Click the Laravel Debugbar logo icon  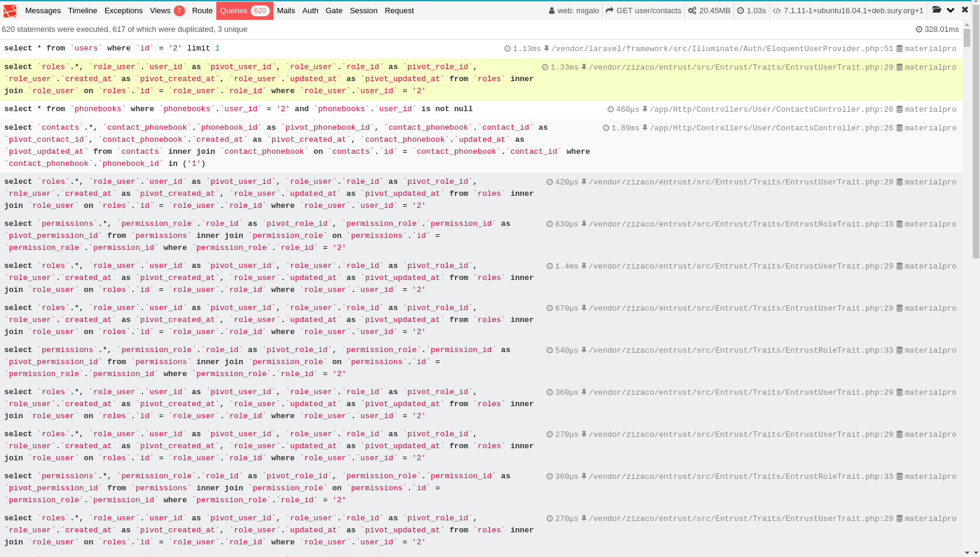point(10,10)
